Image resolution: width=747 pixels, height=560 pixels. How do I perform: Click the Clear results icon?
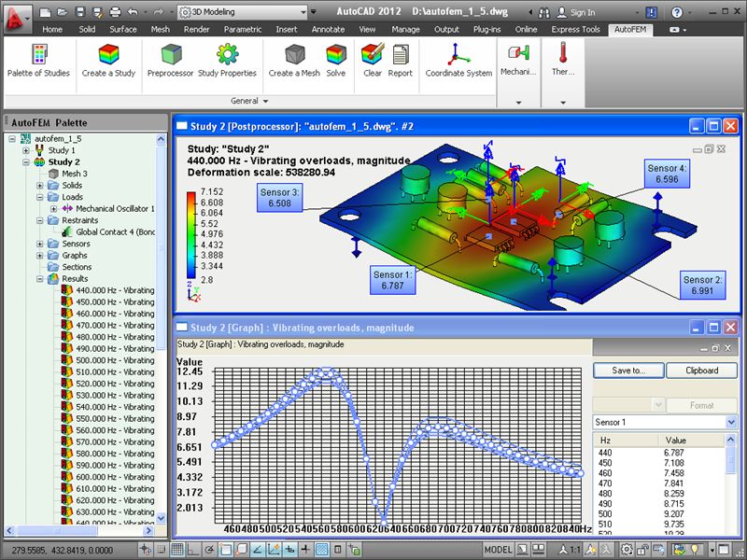point(373,54)
